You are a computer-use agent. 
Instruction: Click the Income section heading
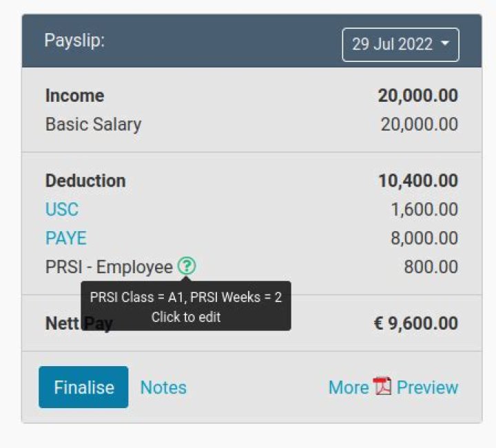tap(74, 96)
